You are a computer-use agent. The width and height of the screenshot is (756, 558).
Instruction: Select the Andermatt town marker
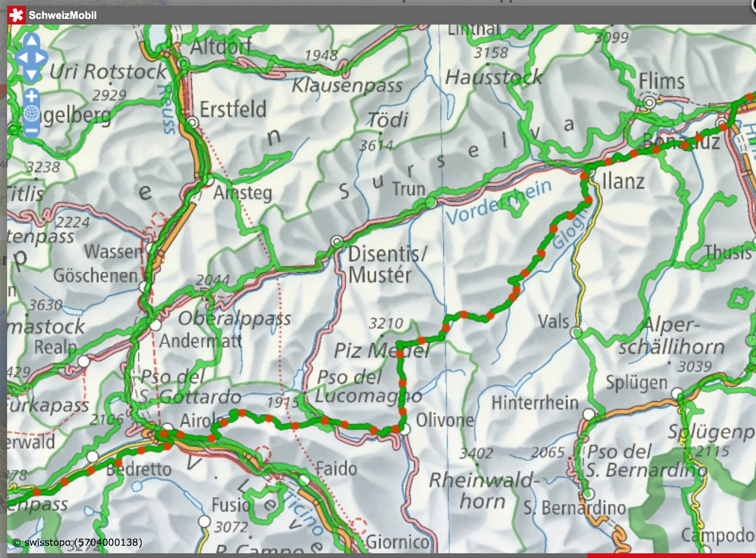[x=155, y=325]
